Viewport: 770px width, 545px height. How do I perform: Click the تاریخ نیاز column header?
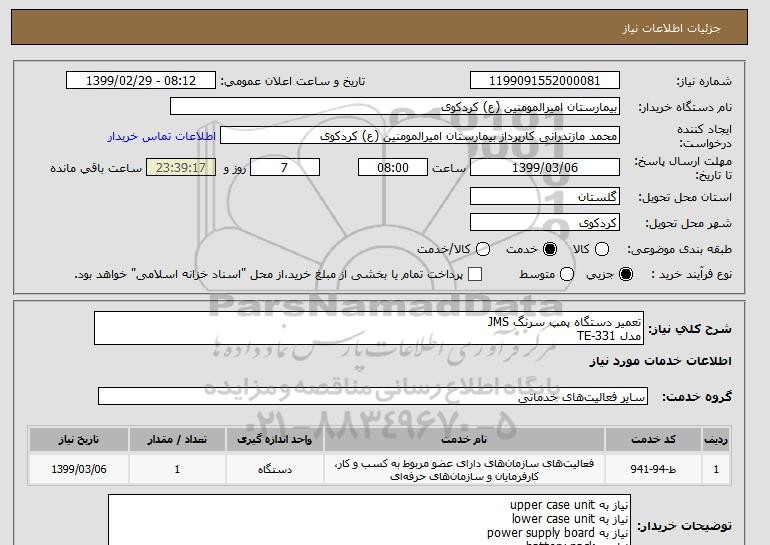pos(79,439)
